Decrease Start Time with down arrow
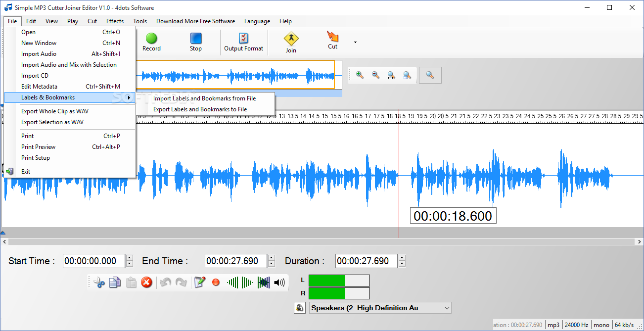Viewport: 644px width, 331px height. pos(130,264)
